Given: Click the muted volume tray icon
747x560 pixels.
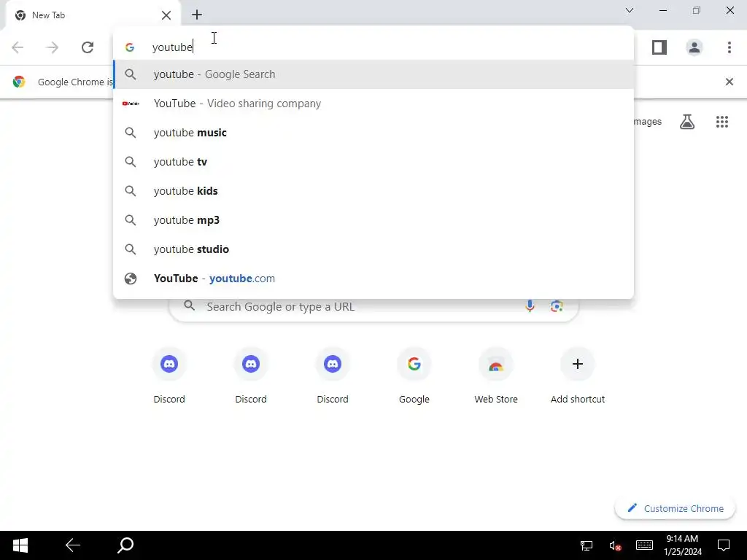Looking at the screenshot, I should pyautogui.click(x=615, y=545).
